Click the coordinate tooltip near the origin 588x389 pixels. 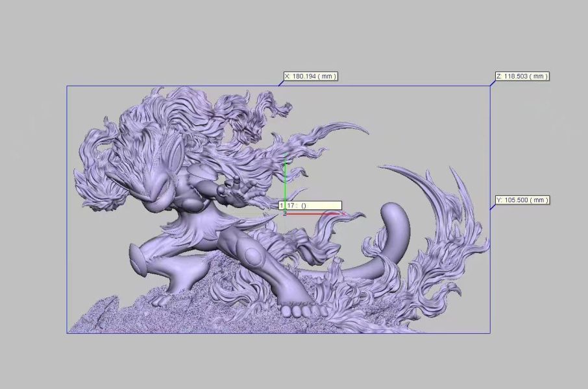pos(310,206)
